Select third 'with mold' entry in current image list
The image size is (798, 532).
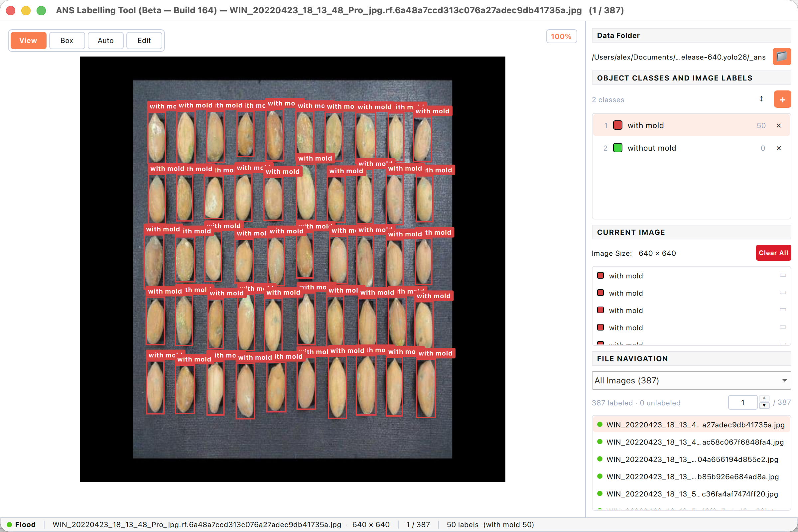click(691, 311)
